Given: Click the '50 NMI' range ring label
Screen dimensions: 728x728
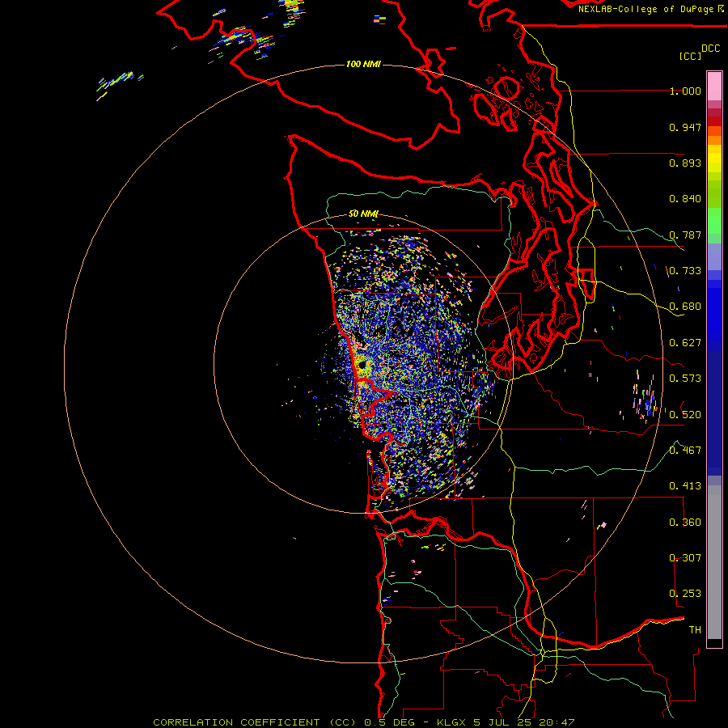Looking at the screenshot, I should pyautogui.click(x=363, y=214).
